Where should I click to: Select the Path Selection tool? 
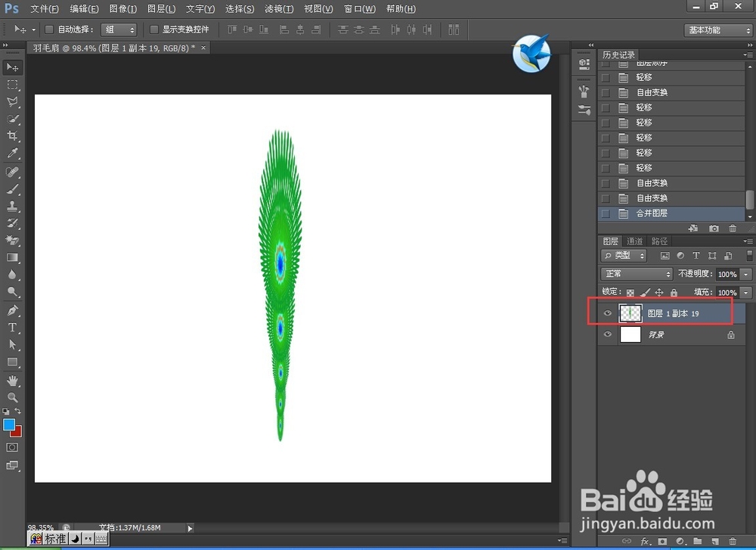[13, 344]
